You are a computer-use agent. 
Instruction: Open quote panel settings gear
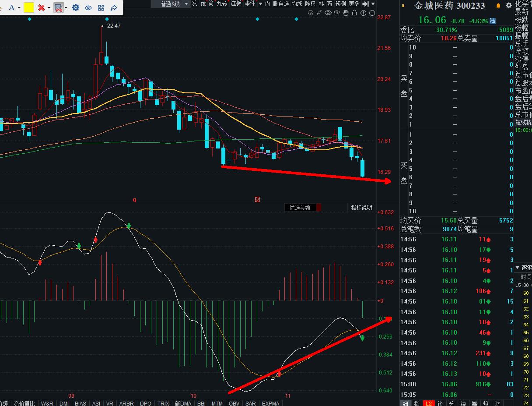[x=508, y=6]
